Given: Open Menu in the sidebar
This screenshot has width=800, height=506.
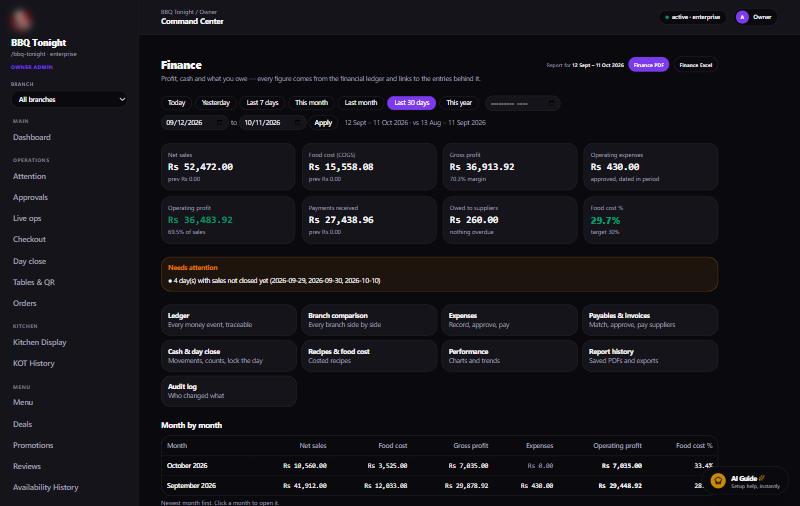Looking at the screenshot, I should point(23,402).
